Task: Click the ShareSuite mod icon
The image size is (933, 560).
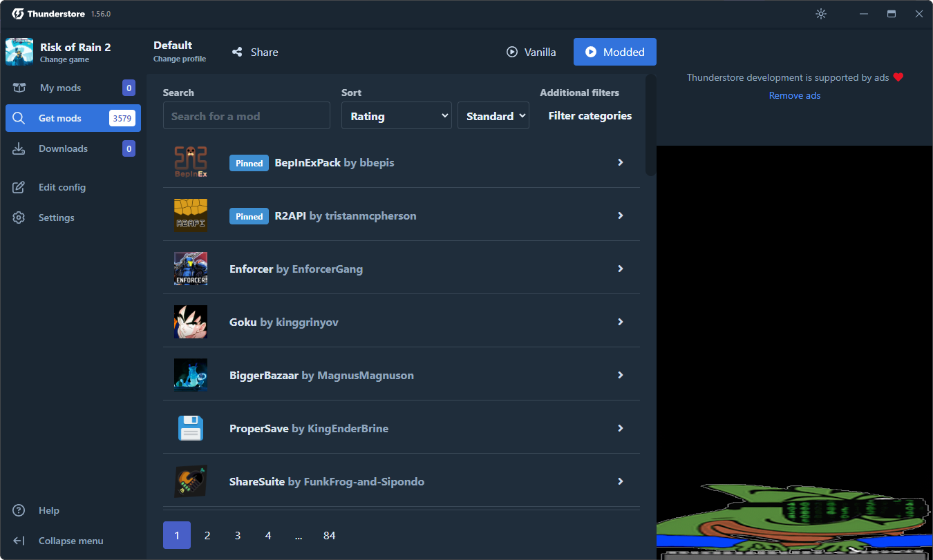Action: coord(191,481)
